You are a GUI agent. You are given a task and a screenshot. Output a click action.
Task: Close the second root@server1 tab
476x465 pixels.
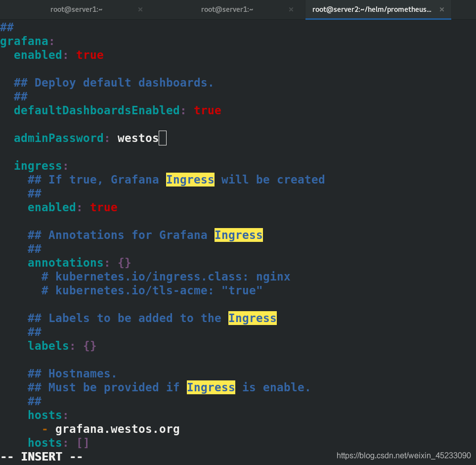click(x=291, y=9)
